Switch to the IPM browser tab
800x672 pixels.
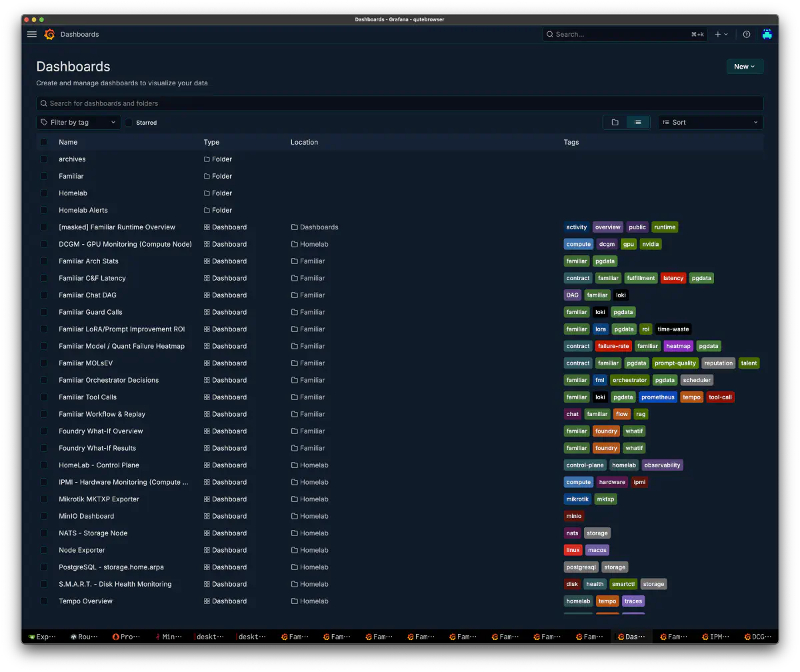tap(716, 637)
